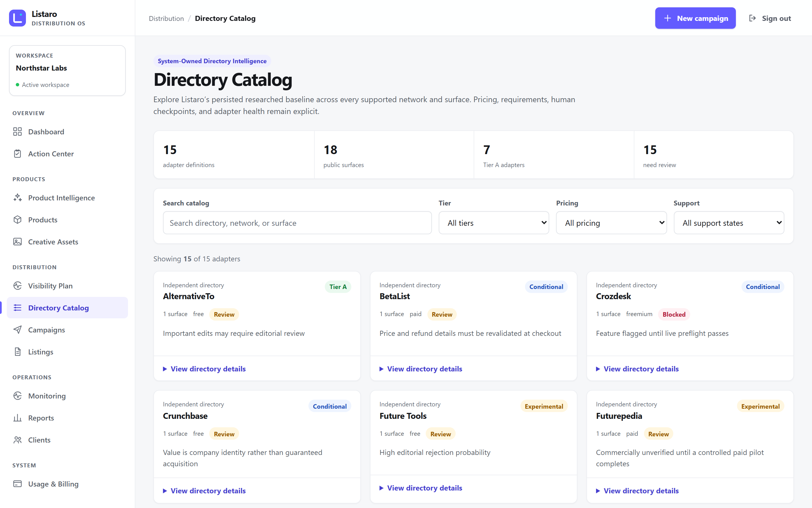The height and width of the screenshot is (508, 812).
Task: Click the plus icon in New campaign
Action: click(x=668, y=18)
